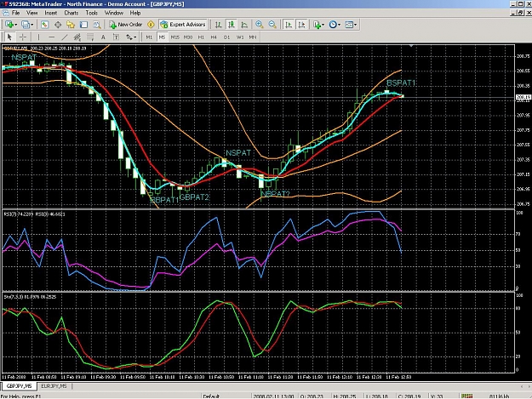Show the Market Watch window icon
532x399 pixels.
pyautogui.click(x=44, y=25)
